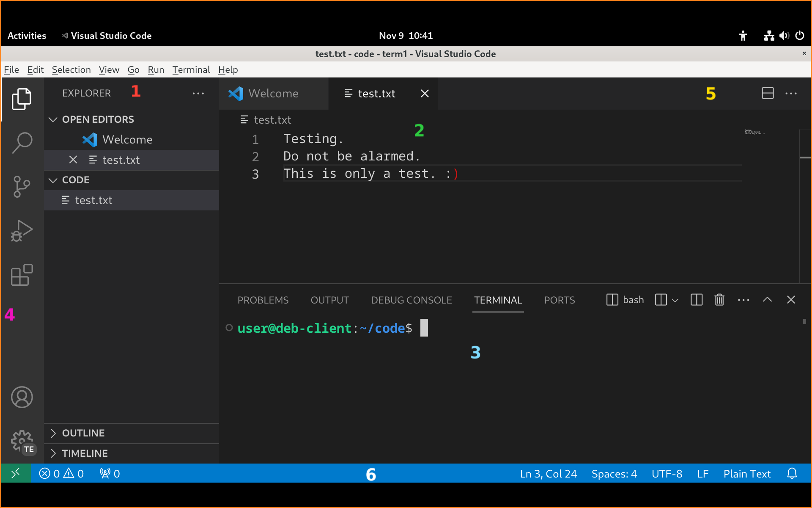Click the Accounts icon
Screen dimensions: 812x508
[x=22, y=397]
